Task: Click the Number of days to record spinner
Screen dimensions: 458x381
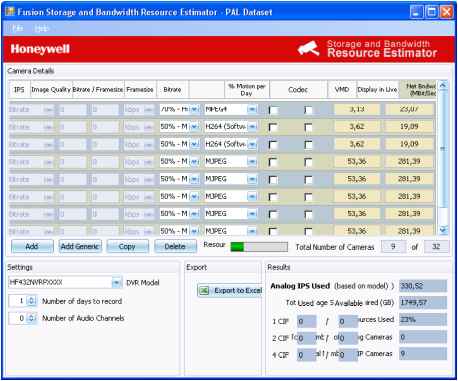Action: pos(31,301)
